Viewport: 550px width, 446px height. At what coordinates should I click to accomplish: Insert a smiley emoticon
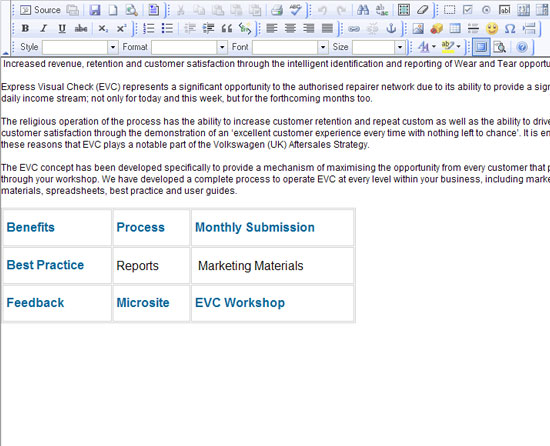click(492, 28)
